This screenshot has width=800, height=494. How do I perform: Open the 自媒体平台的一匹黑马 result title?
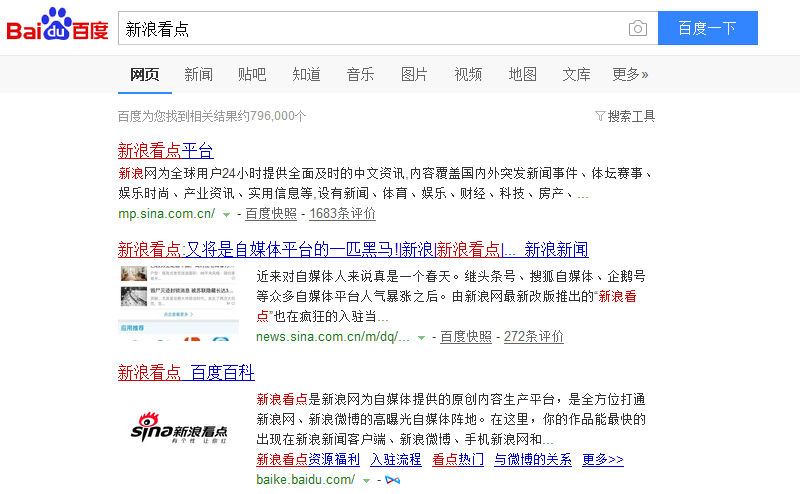click(x=353, y=250)
